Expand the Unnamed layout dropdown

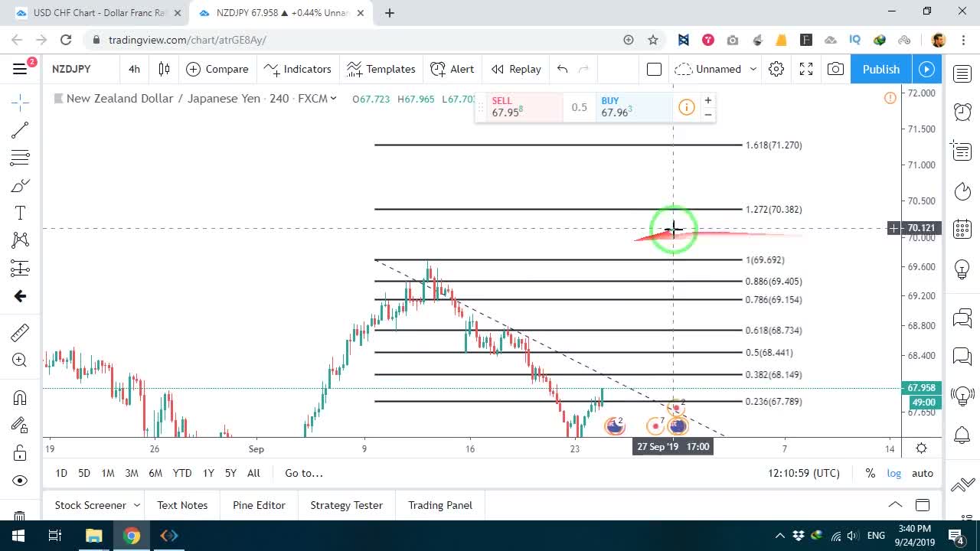pos(753,69)
